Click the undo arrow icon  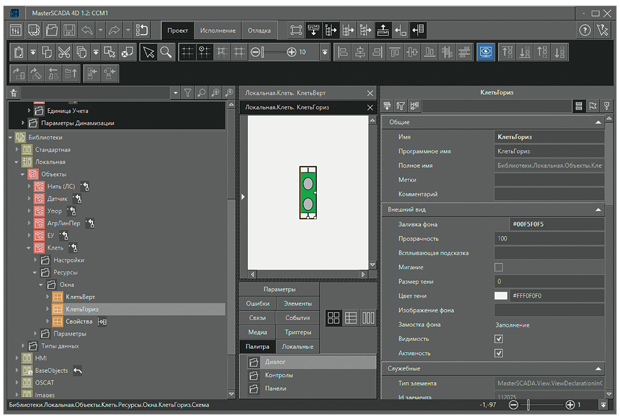pyautogui.click(x=87, y=30)
